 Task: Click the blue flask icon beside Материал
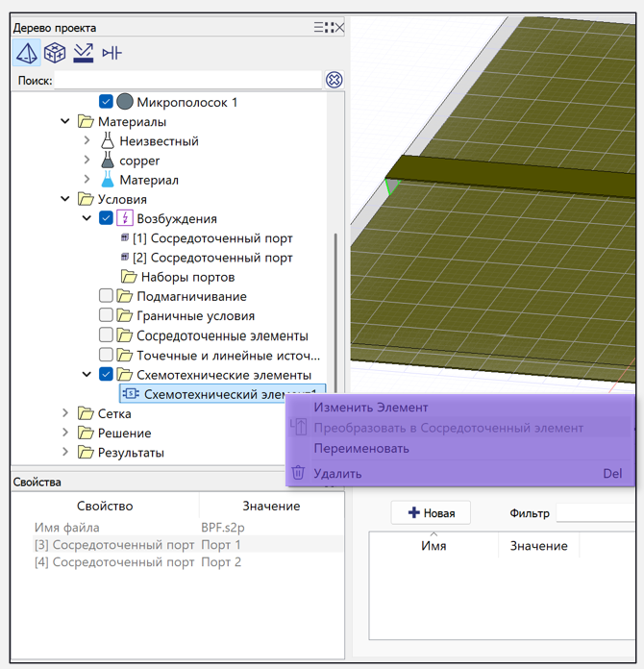coord(108,180)
